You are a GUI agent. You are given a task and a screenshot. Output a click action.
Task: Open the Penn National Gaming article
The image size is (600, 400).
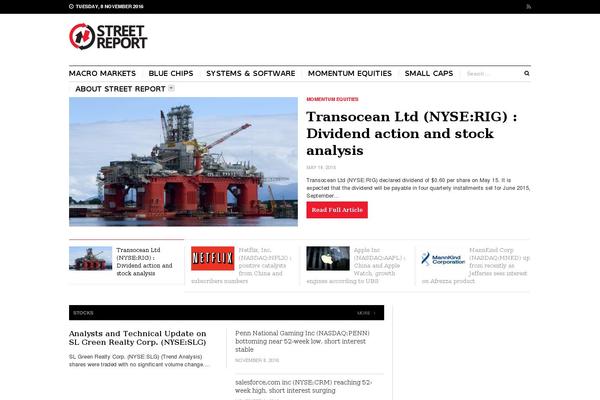(302, 341)
